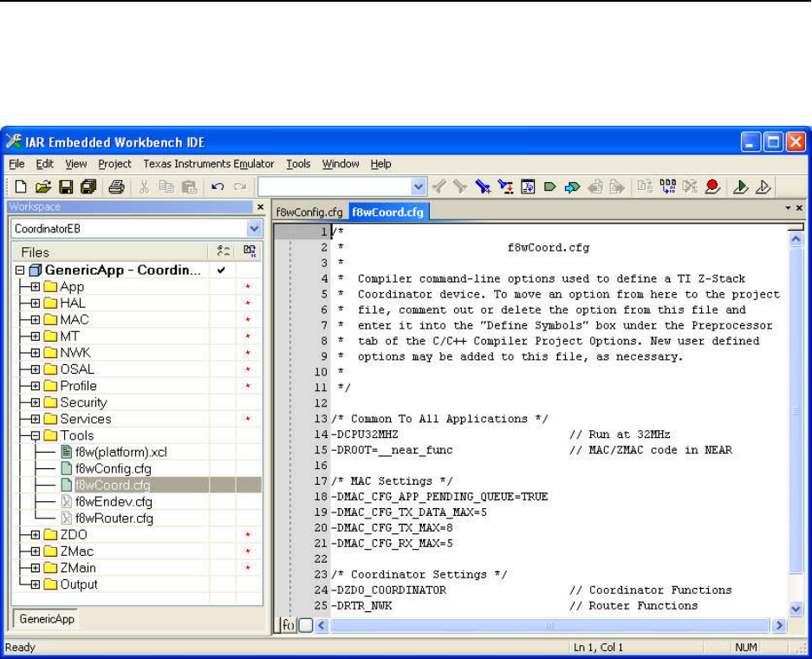Screen dimensions: 812x659
Task: Click the green Debug play icon
Action: coord(740,186)
